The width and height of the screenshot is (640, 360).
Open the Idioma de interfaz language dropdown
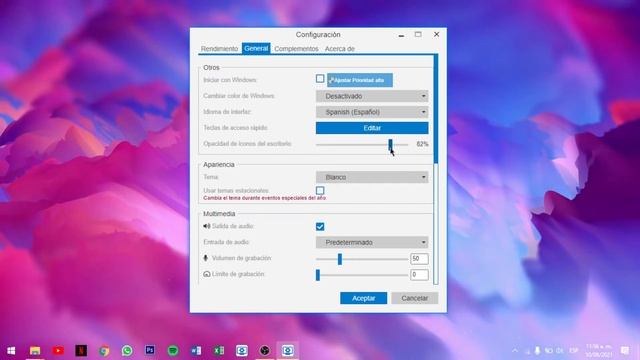click(372, 112)
